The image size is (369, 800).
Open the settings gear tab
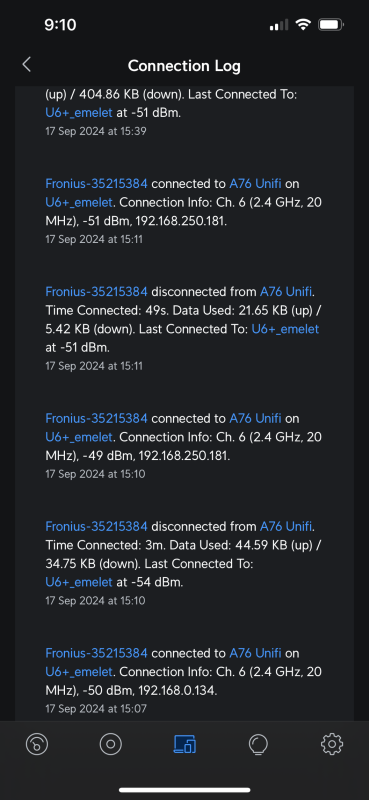point(332,744)
